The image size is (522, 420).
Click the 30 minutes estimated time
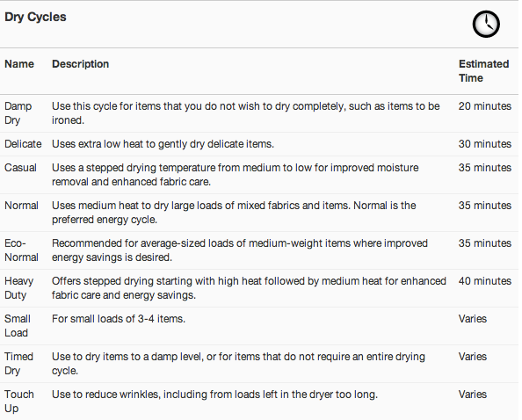tap(485, 144)
